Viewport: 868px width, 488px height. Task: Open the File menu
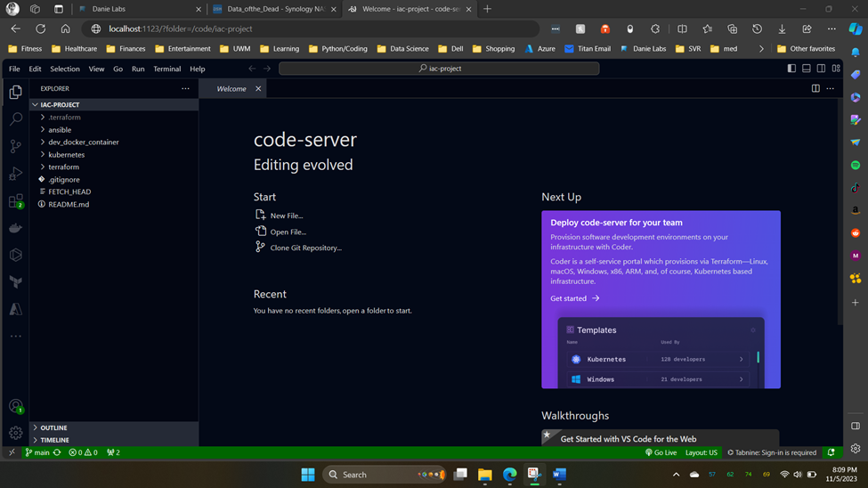pyautogui.click(x=14, y=69)
